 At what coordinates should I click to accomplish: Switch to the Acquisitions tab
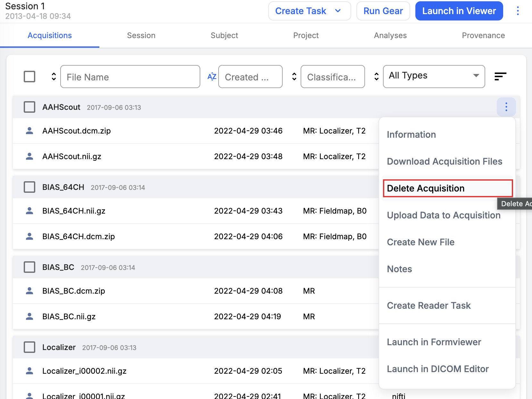pos(50,35)
